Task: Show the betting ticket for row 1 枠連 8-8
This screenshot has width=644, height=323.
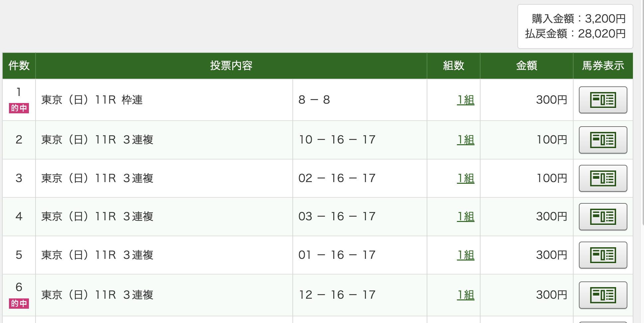Action: (x=603, y=100)
